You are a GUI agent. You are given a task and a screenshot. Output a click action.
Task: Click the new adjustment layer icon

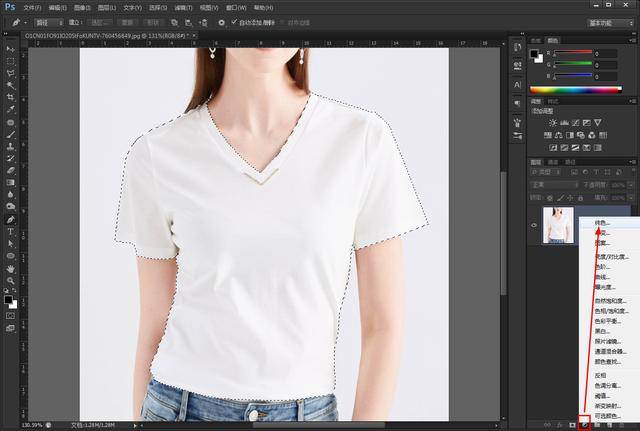coord(584,425)
